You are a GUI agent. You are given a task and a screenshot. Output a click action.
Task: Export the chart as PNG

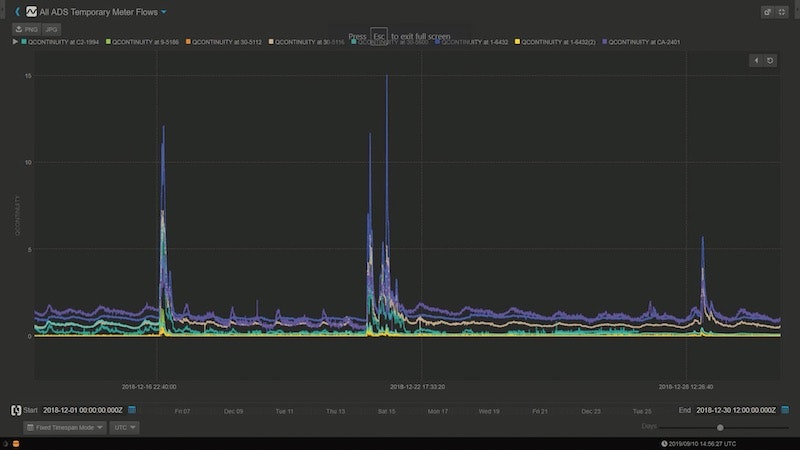pyautogui.click(x=27, y=29)
